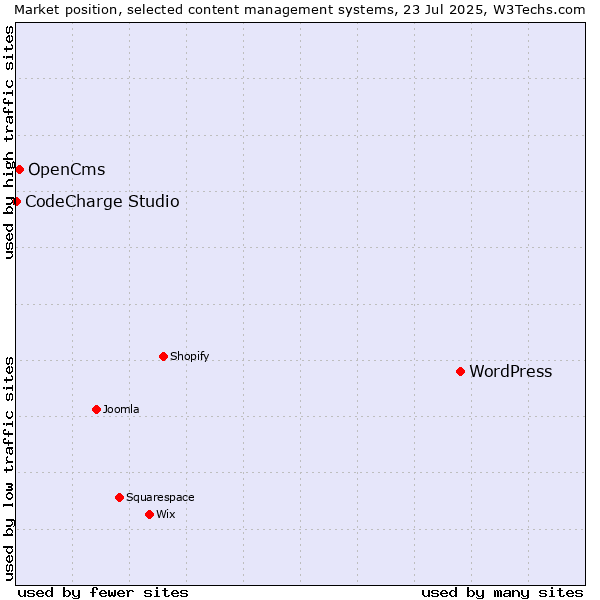The width and height of the screenshot is (600, 600).
Task: Click 'used by fewer sites' axis caption
Action: (103, 593)
